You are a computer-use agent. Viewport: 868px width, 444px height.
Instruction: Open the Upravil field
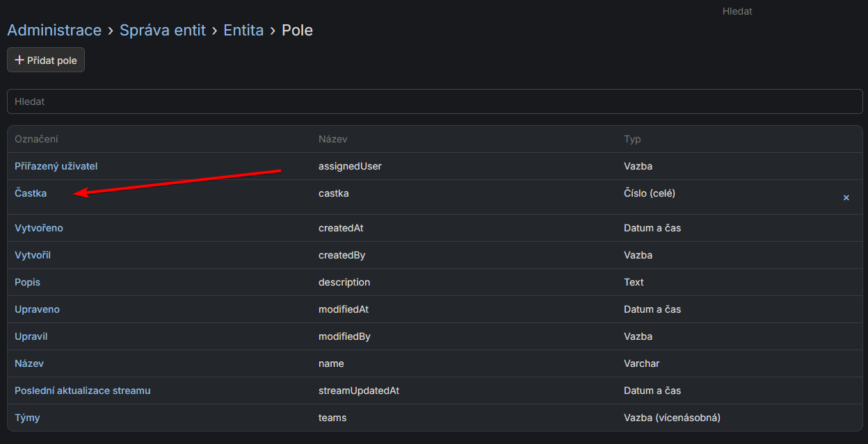31,336
